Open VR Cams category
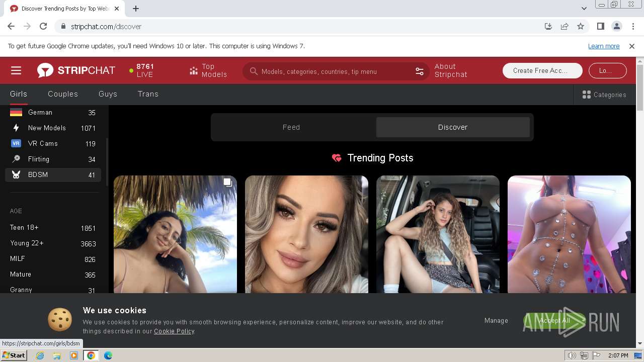The height and width of the screenshot is (362, 644). [53, 144]
